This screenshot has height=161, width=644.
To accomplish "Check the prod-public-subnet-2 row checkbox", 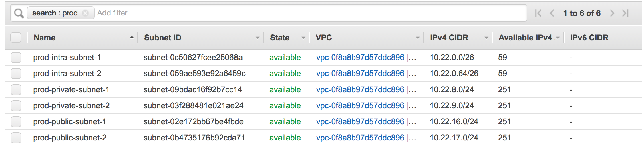I will (x=16, y=138).
